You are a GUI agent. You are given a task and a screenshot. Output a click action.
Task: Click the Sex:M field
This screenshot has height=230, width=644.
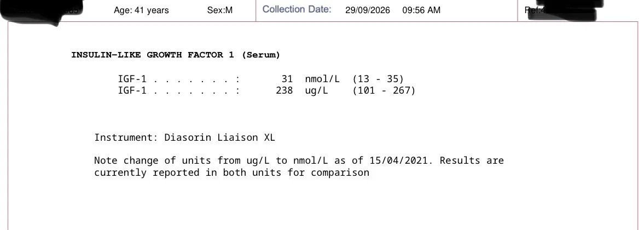[x=220, y=10]
